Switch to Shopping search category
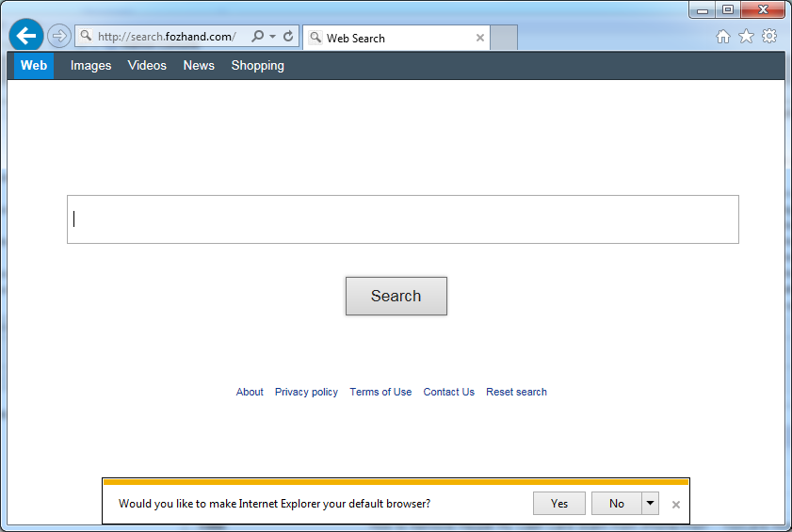792x532 pixels. [x=258, y=66]
